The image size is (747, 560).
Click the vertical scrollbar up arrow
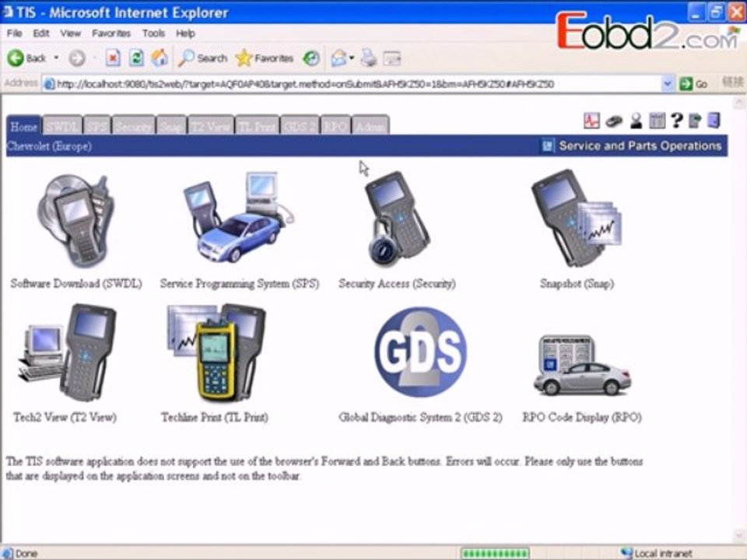[740, 102]
